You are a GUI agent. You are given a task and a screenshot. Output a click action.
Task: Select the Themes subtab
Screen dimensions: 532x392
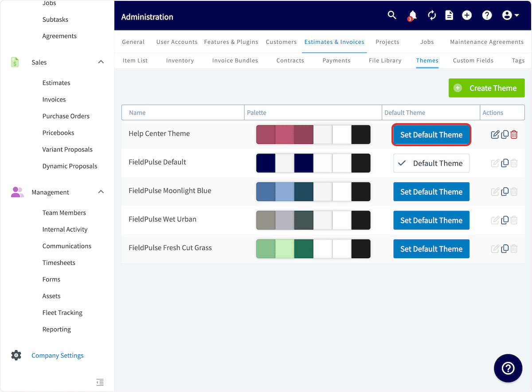pos(427,60)
